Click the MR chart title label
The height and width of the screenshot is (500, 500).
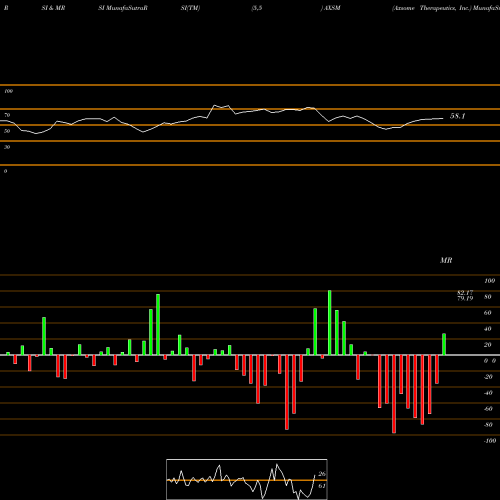(x=446, y=260)
